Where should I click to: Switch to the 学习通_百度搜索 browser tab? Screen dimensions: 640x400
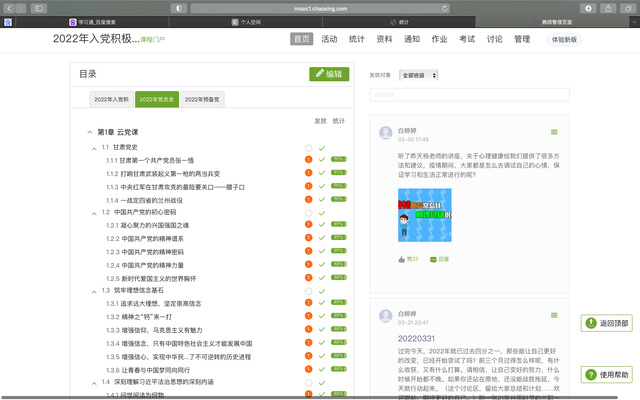pyautogui.click(x=92, y=22)
